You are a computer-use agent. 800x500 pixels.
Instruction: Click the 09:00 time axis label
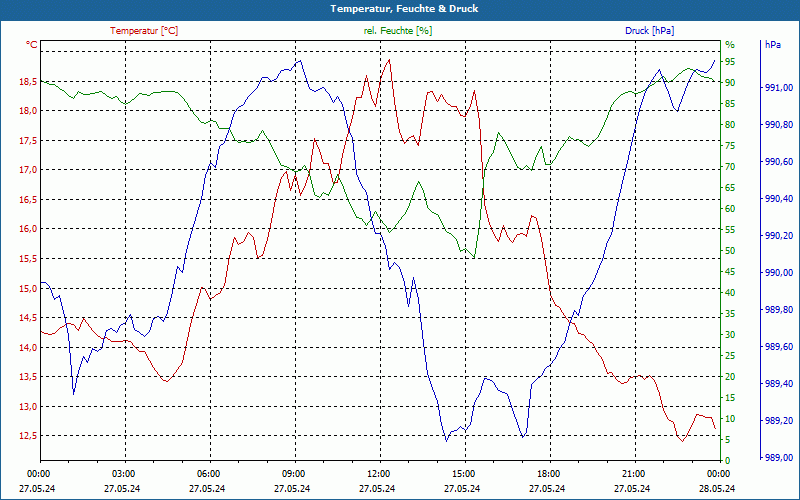click(293, 473)
